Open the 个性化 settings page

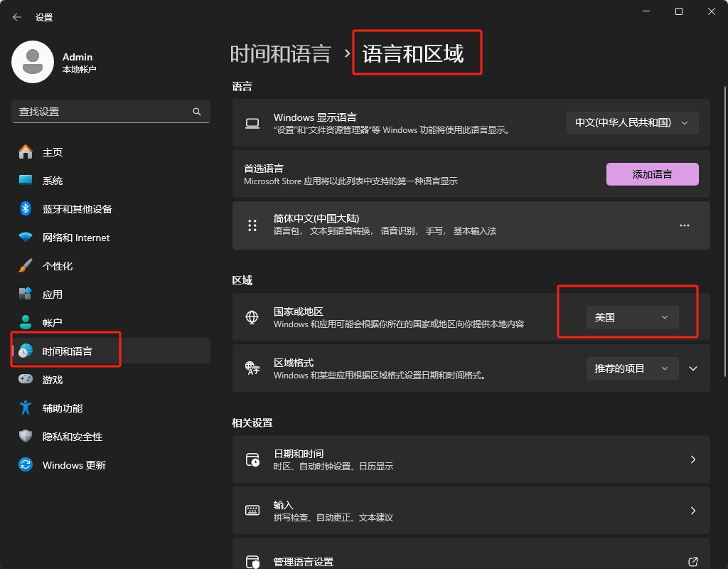[111, 266]
